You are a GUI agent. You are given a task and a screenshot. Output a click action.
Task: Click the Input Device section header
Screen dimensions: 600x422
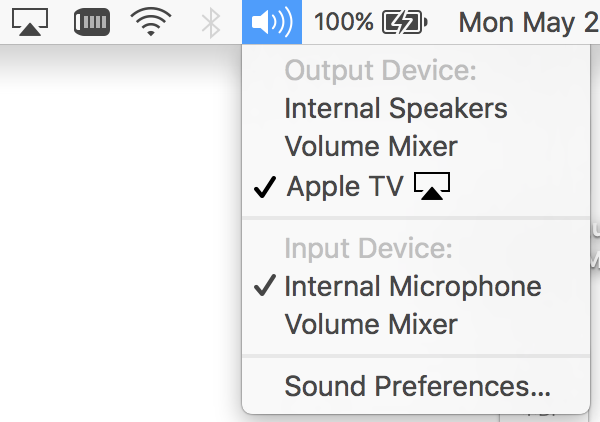click(369, 248)
